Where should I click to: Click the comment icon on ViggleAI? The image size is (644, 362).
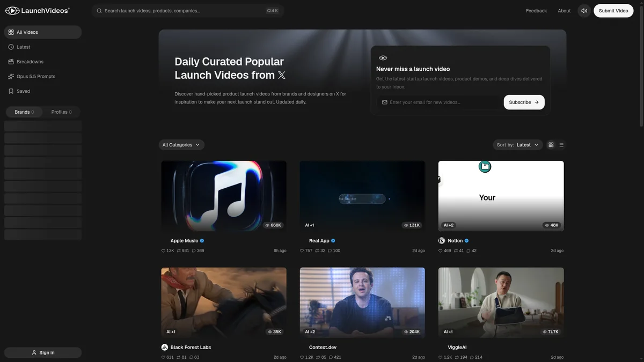click(472, 357)
